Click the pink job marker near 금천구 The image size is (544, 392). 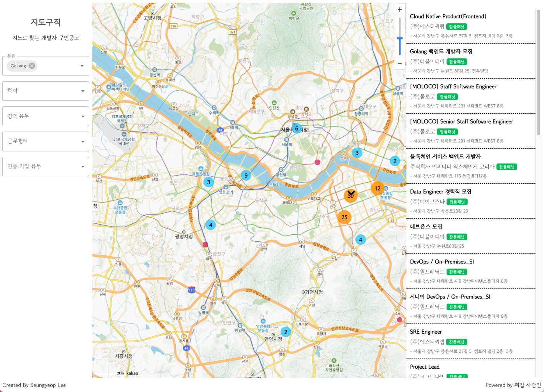(x=205, y=244)
